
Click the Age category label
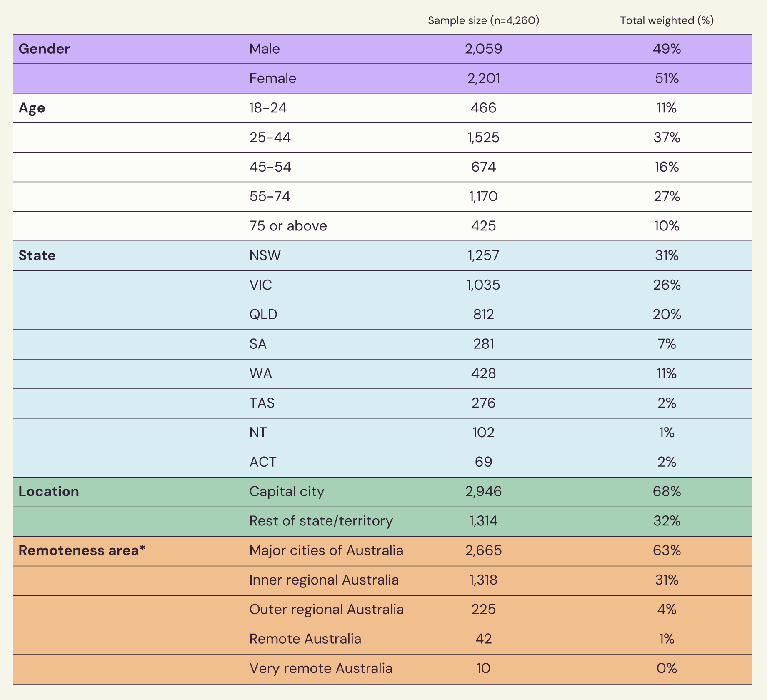(32, 108)
